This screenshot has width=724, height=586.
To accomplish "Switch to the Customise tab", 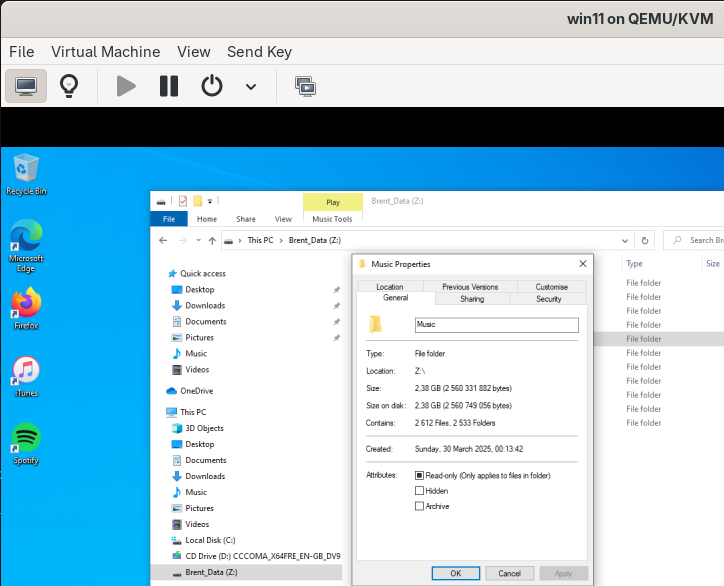I will 552,286.
